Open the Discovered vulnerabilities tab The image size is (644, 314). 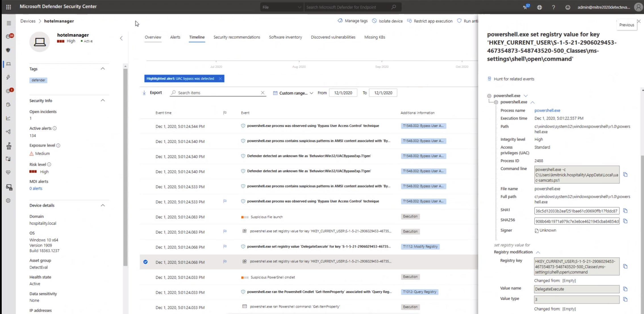click(x=333, y=37)
